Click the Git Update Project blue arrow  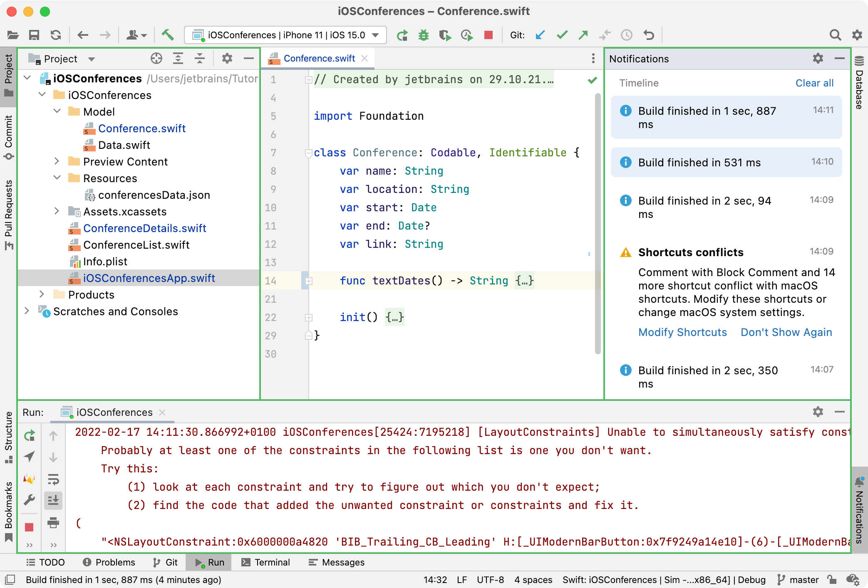[x=540, y=35]
